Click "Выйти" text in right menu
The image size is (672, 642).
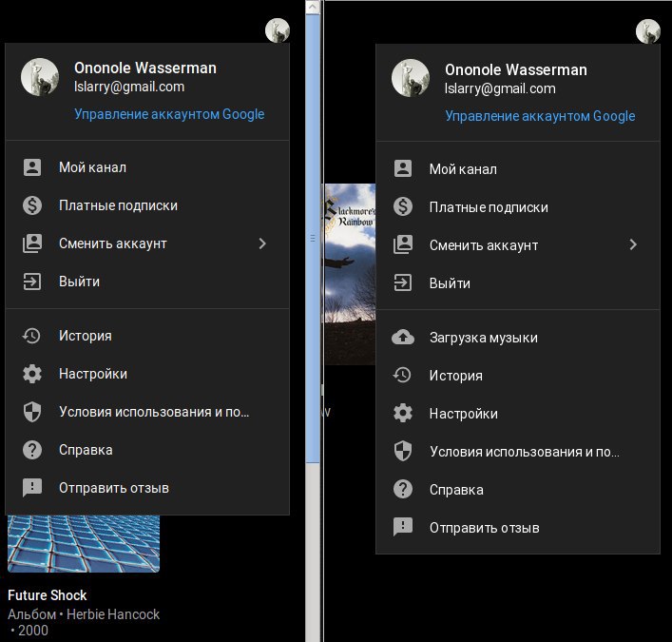point(450,283)
